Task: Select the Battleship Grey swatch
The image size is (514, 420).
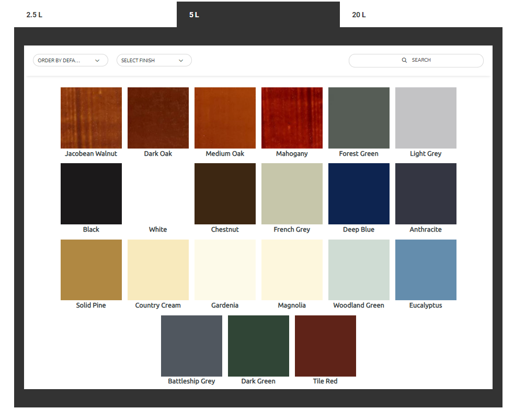Action: tap(191, 345)
